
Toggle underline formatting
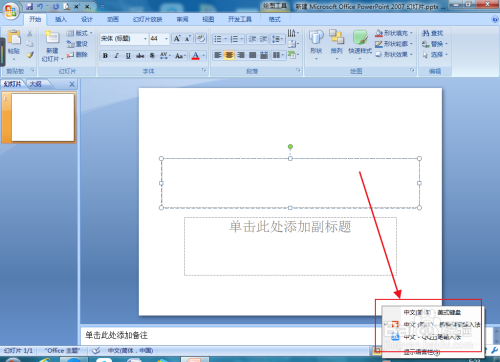click(128, 56)
